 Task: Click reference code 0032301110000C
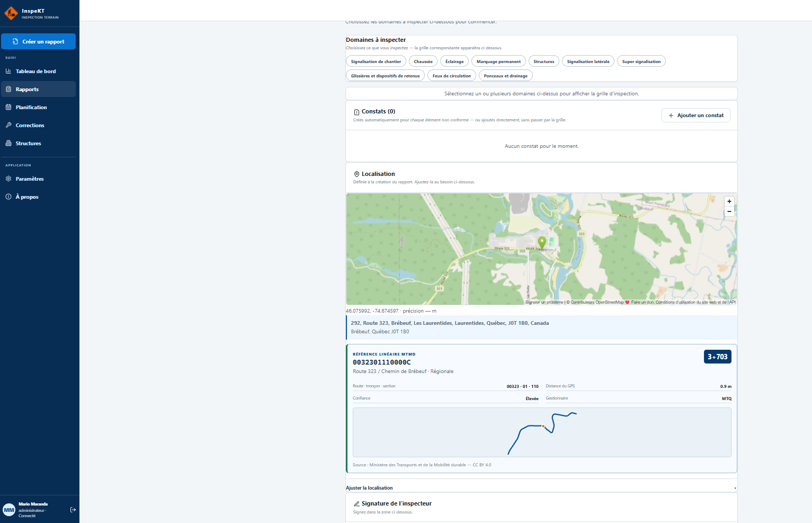382,362
